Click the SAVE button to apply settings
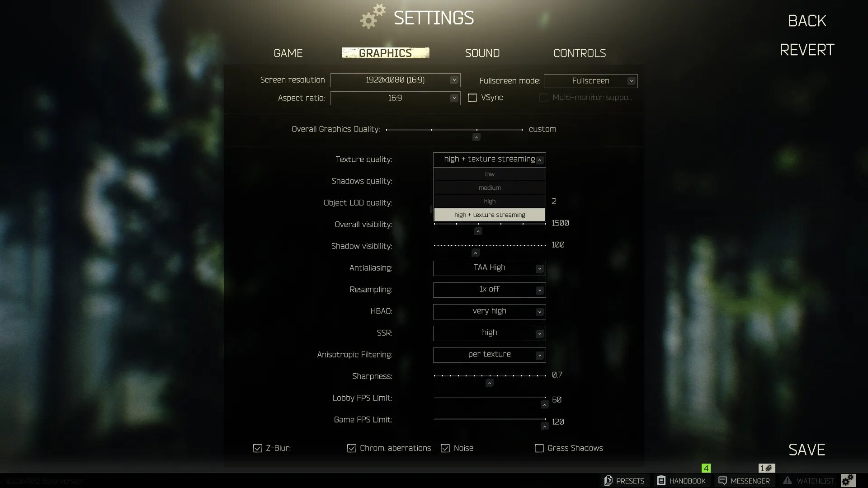868x488 pixels. coord(807,449)
